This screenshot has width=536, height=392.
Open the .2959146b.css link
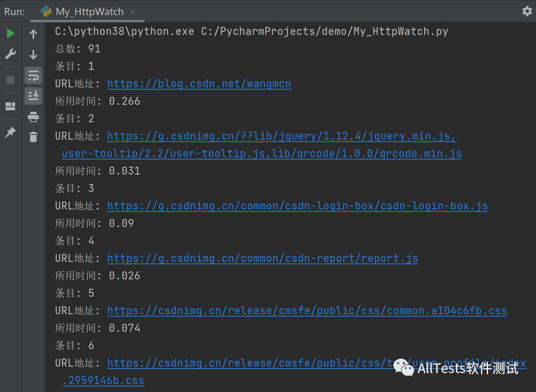pyautogui.click(x=103, y=380)
